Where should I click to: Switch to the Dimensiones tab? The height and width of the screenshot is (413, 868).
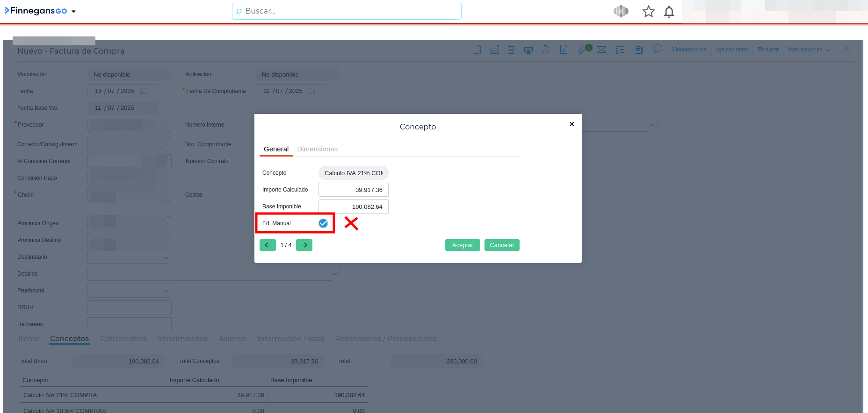pos(317,149)
